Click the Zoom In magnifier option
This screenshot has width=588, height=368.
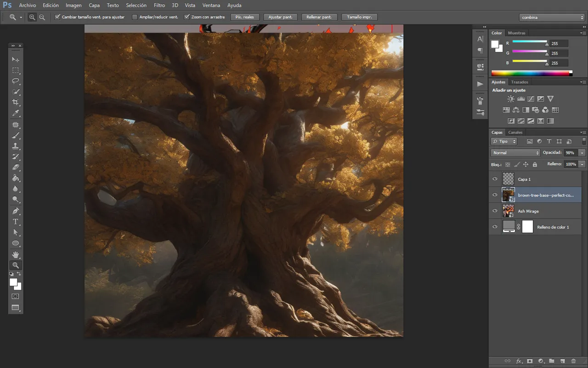coord(32,17)
